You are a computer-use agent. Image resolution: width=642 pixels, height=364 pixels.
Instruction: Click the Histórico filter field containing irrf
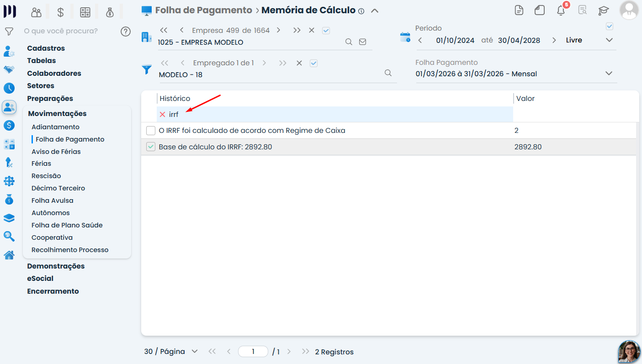click(x=335, y=114)
